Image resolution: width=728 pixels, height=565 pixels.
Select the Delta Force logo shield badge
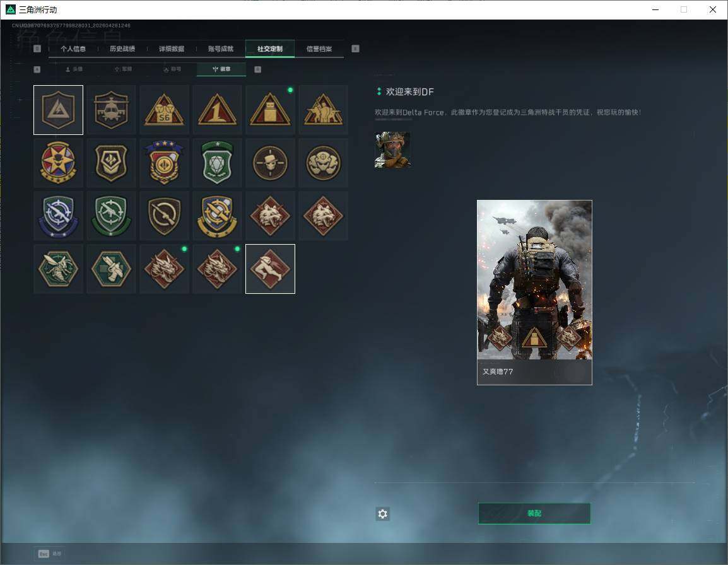[59, 110]
